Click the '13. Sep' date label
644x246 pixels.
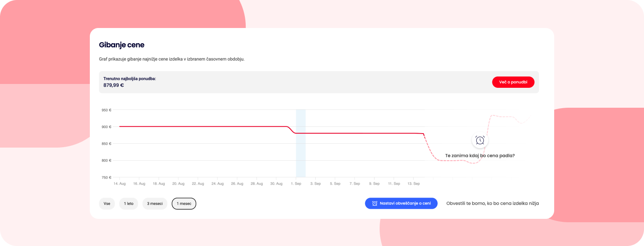[413, 184]
